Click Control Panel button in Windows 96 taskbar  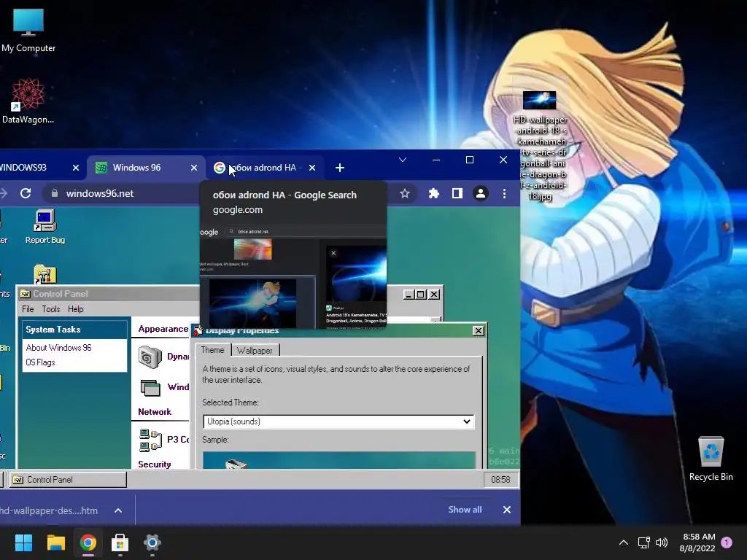pos(68,480)
